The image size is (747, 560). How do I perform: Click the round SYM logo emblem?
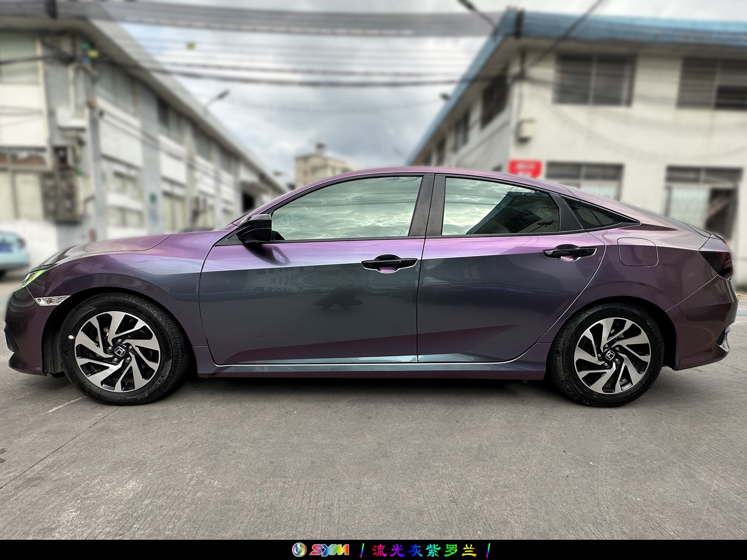299,550
